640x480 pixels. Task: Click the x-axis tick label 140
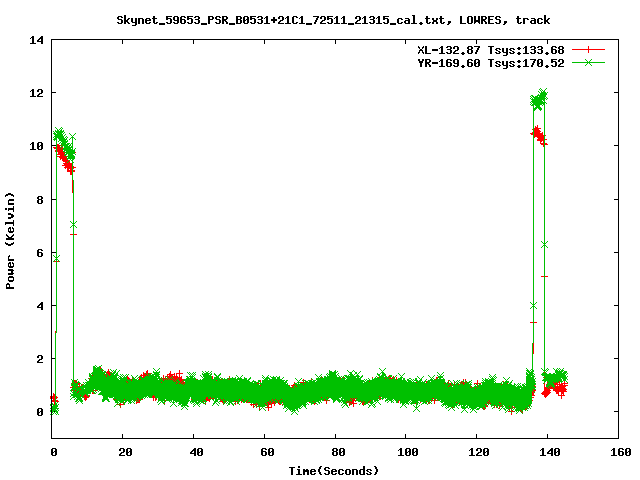[x=550, y=452]
